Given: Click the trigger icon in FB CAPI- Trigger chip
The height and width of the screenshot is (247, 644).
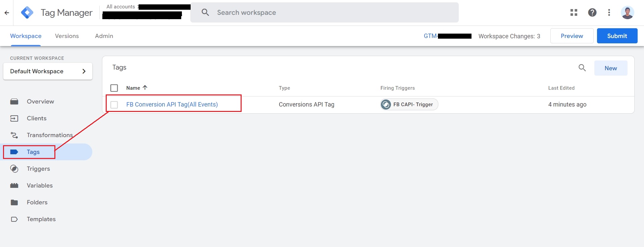Looking at the screenshot, I should coord(386,105).
